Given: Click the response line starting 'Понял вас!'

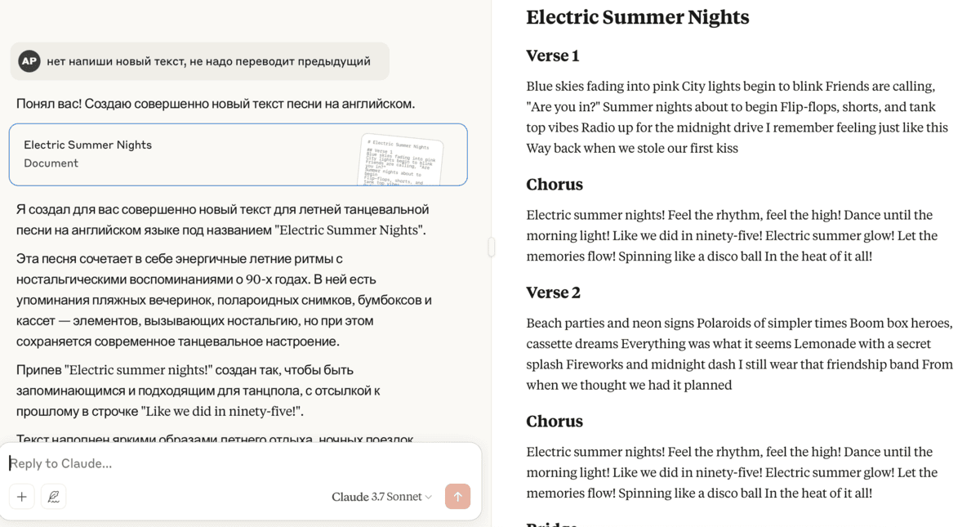Looking at the screenshot, I should pos(216,104).
